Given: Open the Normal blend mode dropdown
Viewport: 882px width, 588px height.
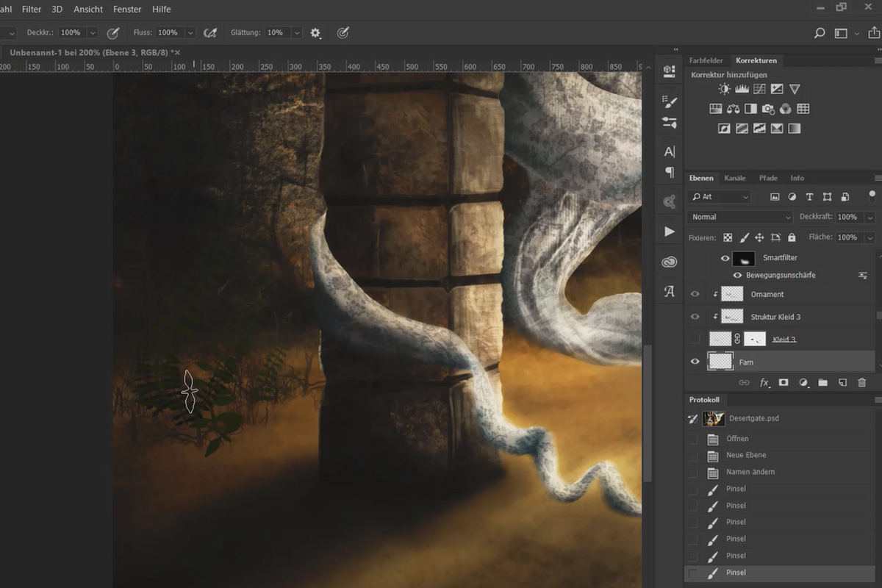Looking at the screenshot, I should (741, 217).
